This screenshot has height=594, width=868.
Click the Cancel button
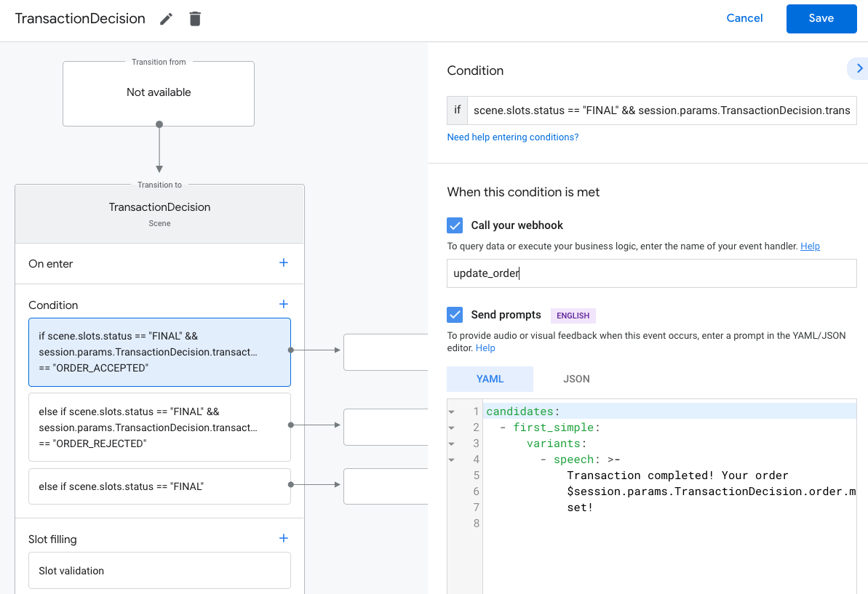[744, 18]
